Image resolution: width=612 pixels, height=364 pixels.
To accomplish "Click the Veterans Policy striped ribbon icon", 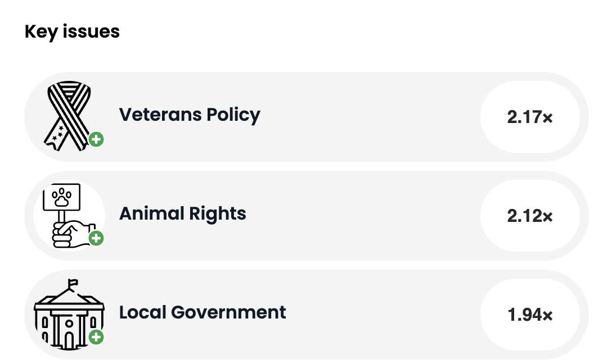I will pos(68,116).
